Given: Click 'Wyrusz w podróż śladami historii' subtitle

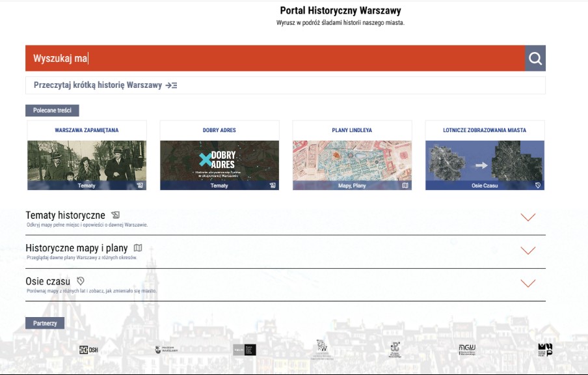Looking at the screenshot, I should tap(340, 23).
